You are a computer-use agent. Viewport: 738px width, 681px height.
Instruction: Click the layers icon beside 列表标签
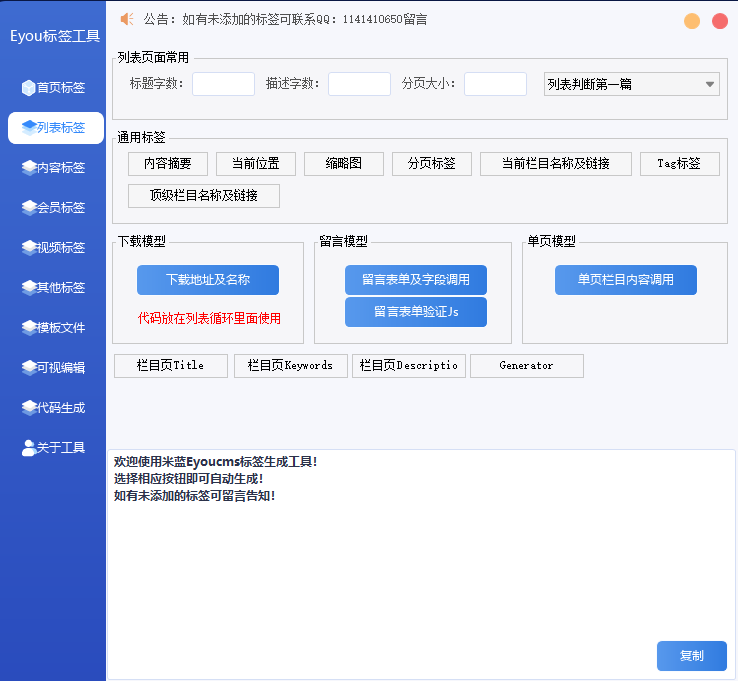click(x=29, y=127)
